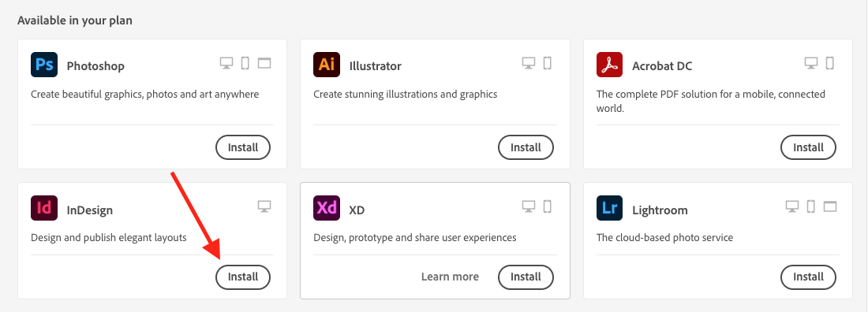Image resolution: width=868 pixels, height=312 pixels.
Task: Click the Acrobat DC app icon
Action: click(609, 65)
